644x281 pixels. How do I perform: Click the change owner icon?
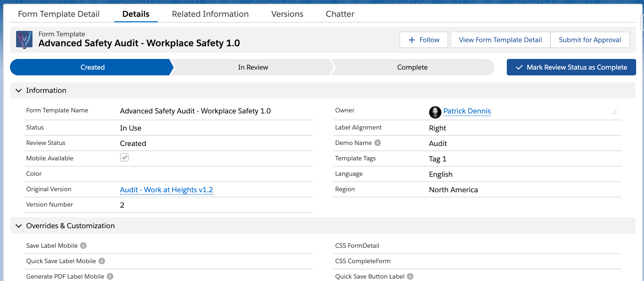click(615, 111)
